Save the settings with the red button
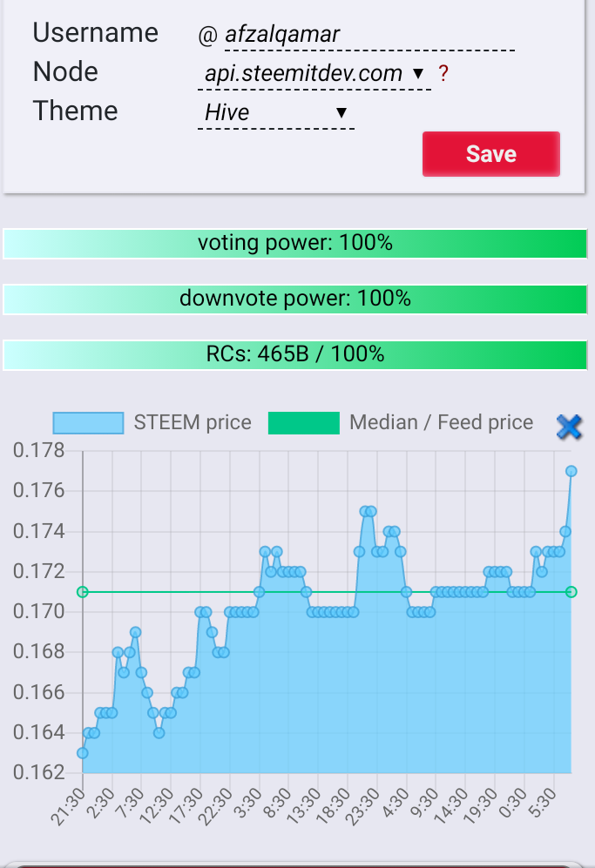 click(x=490, y=154)
